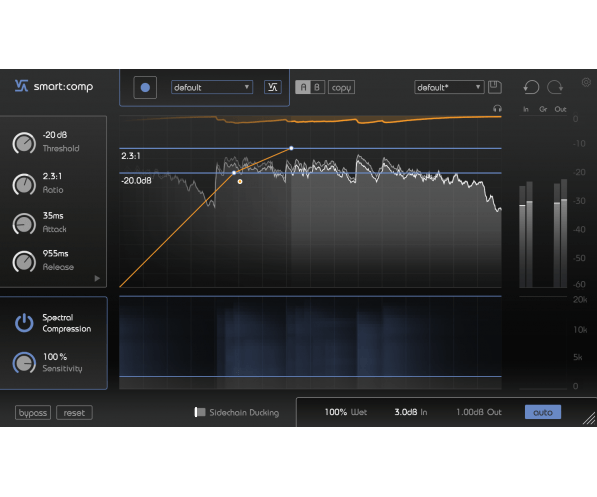Click the 2.3:1 ratio value beside knob
Viewport: 597px width, 497px height.
point(52,176)
